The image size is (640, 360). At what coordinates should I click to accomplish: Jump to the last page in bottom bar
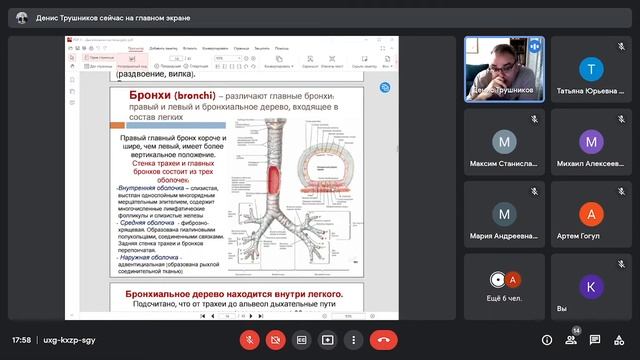[260, 316]
